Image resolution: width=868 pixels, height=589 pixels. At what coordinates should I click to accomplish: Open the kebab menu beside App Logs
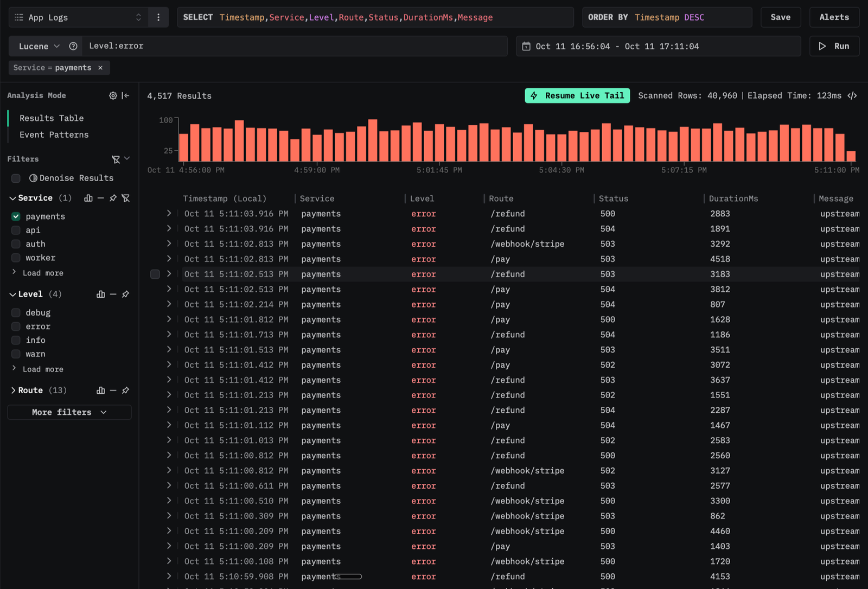tap(158, 17)
